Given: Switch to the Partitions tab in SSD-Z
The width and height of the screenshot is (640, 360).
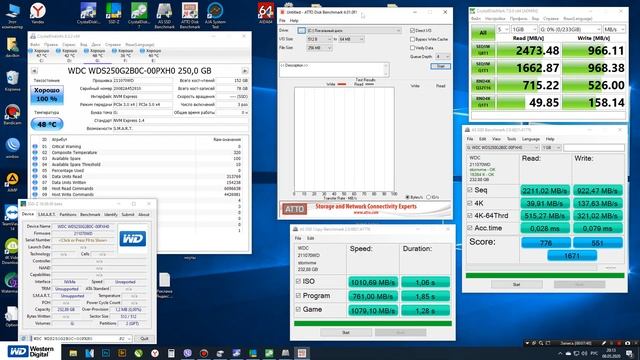Looking at the screenshot, I should (x=68, y=214).
